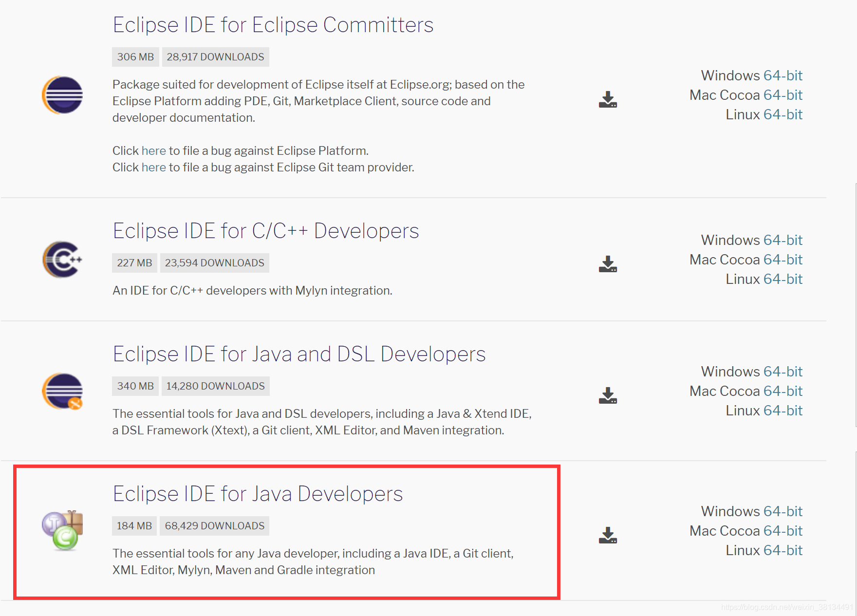Screen dimensions: 857x616
Task: Download C/C++ Developers Windows 64-bit
Action: tap(783, 240)
